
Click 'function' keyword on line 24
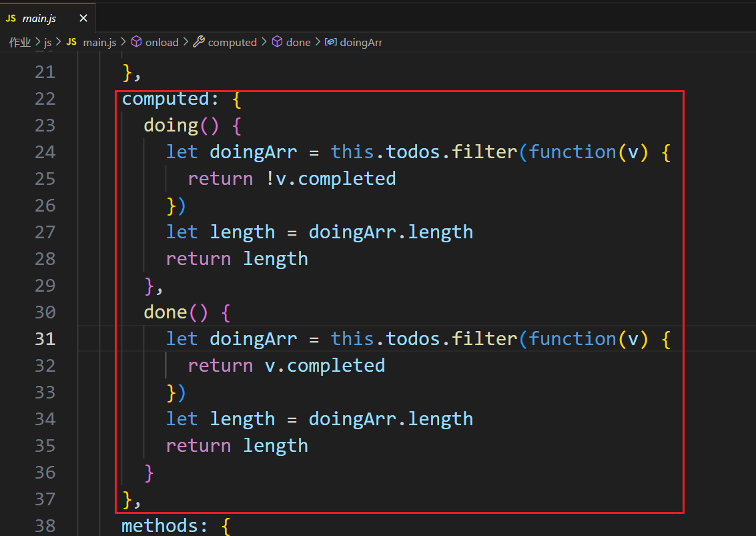pos(573,152)
